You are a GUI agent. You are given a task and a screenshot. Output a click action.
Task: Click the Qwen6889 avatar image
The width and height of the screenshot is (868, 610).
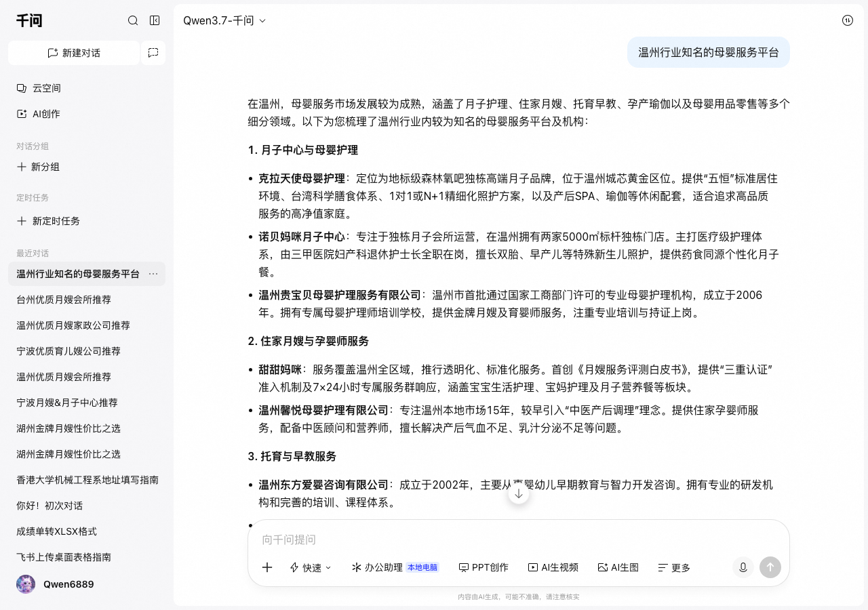click(x=26, y=584)
